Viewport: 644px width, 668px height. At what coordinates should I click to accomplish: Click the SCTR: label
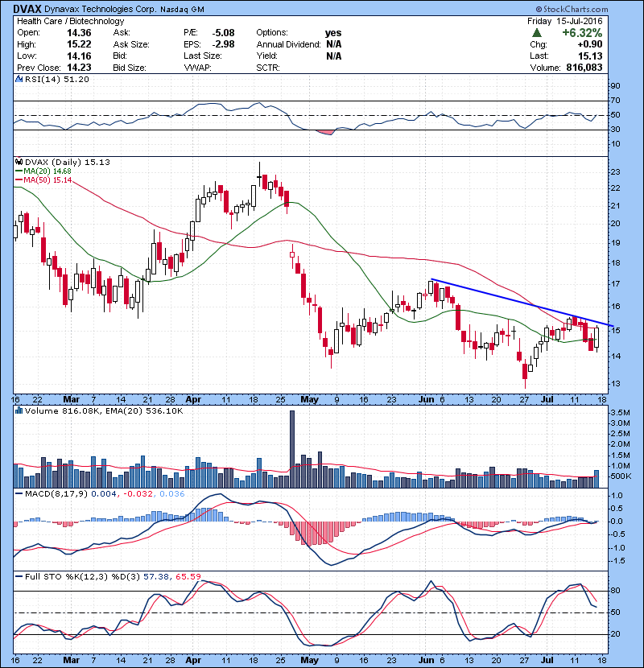pos(268,68)
